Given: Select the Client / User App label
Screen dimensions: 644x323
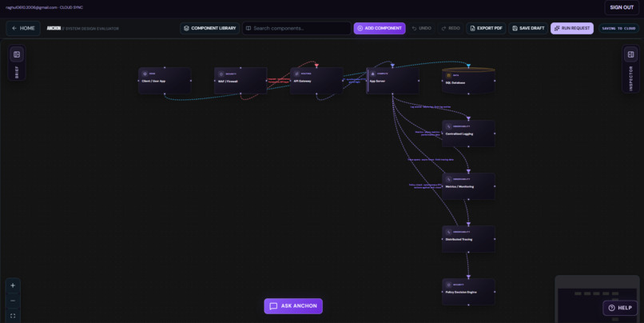Looking at the screenshot, I should 153,82.
